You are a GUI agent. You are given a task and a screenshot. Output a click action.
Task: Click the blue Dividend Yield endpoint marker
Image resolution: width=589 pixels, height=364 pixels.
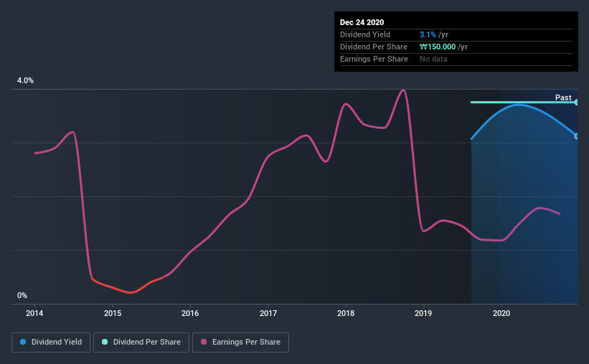(x=577, y=136)
